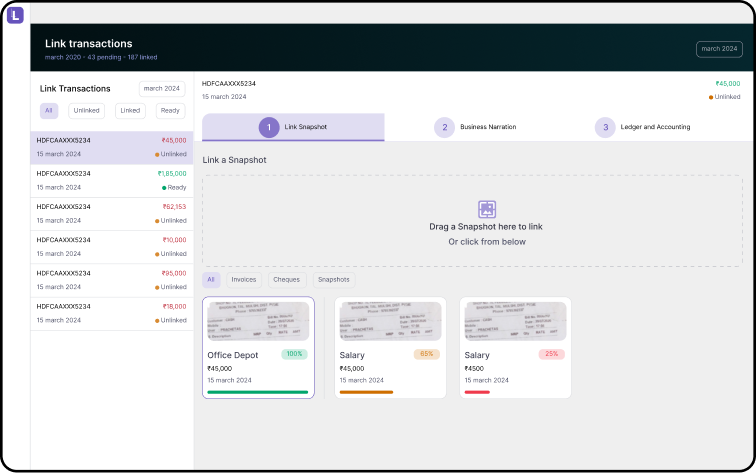The image size is (756, 473).
Task: Click 'Or click from below' text
Action: tap(487, 242)
